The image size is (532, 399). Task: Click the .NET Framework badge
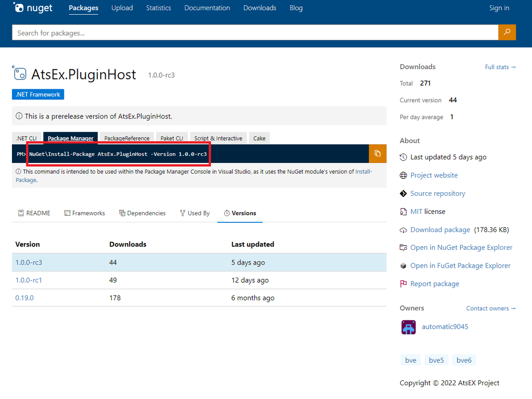point(38,95)
